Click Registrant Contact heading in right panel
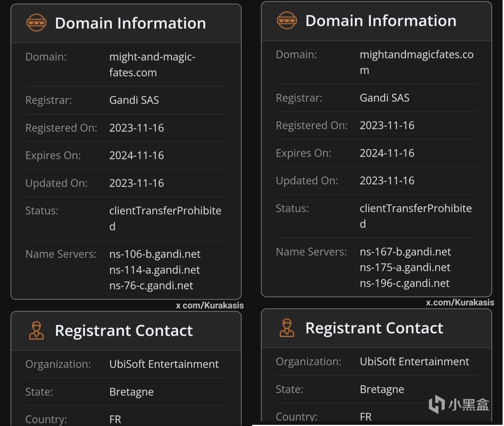The width and height of the screenshot is (504, 426). pyautogui.click(x=374, y=328)
